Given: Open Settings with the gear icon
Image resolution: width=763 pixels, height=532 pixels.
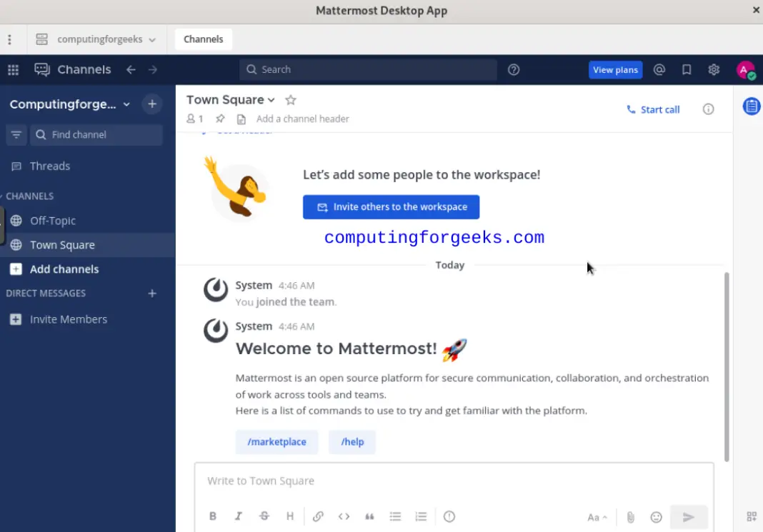Looking at the screenshot, I should coord(713,69).
